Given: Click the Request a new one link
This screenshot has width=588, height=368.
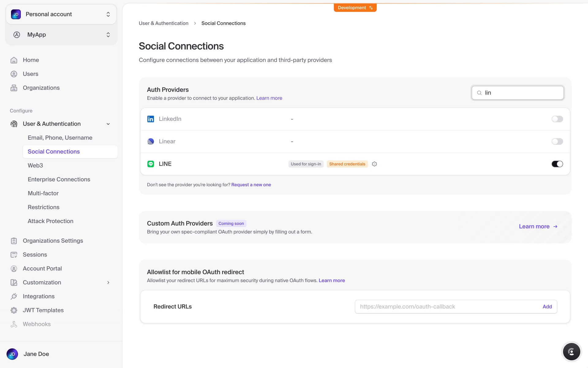Looking at the screenshot, I should pyautogui.click(x=251, y=185).
